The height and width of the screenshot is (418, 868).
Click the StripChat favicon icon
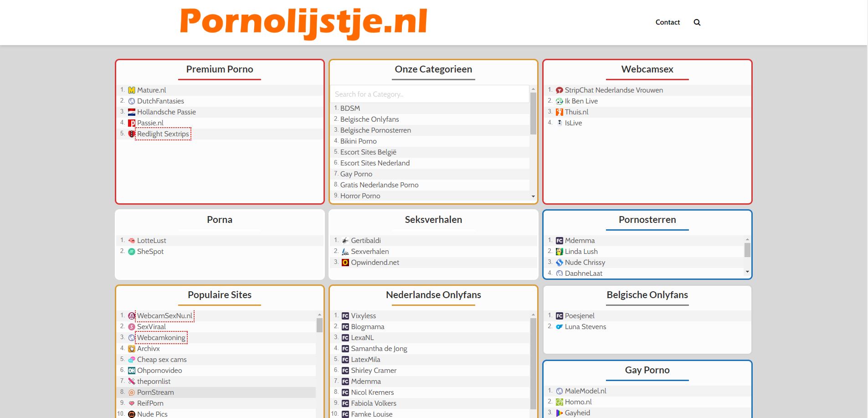click(x=560, y=90)
